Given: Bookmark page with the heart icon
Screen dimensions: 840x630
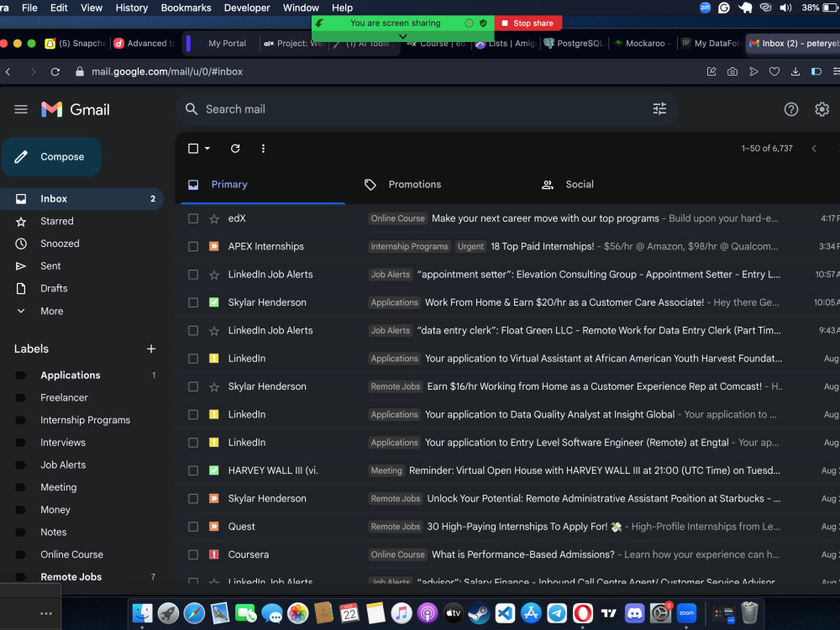Looking at the screenshot, I should (x=774, y=71).
